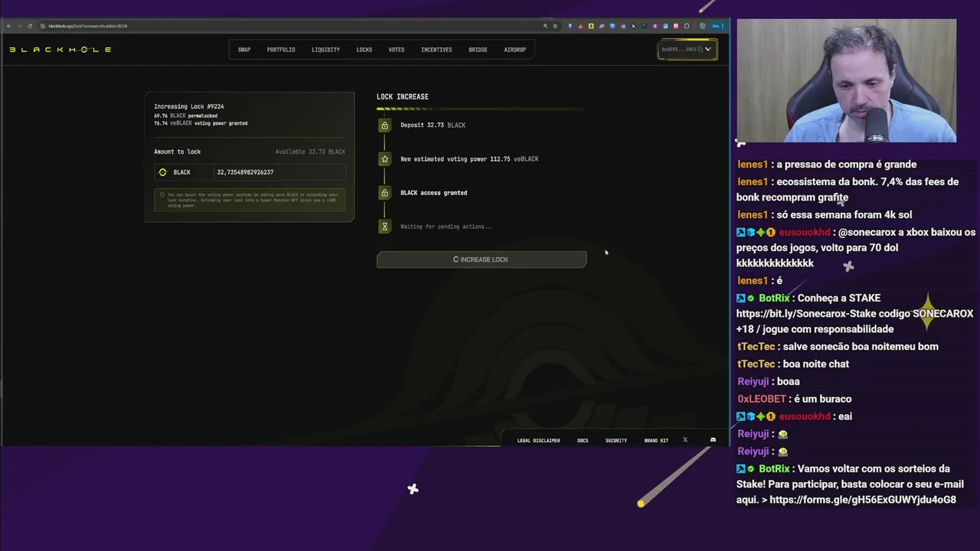Open the SWAP menu item
Screen dimensions: 980x551
(244, 50)
